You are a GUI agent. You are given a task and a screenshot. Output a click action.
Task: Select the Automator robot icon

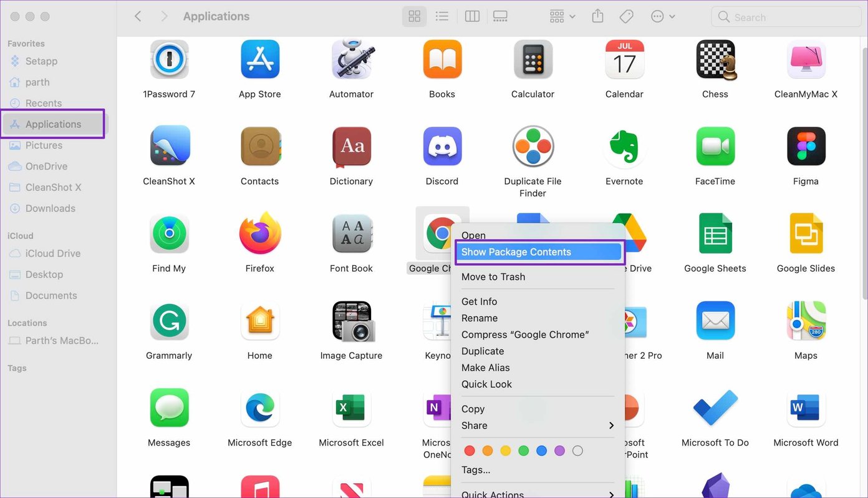tap(352, 60)
